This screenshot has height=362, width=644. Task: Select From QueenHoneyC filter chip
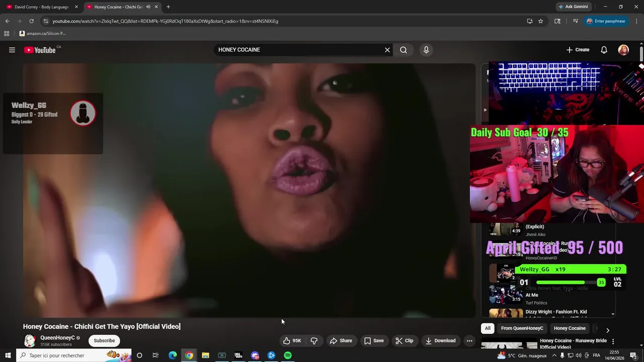522,328
